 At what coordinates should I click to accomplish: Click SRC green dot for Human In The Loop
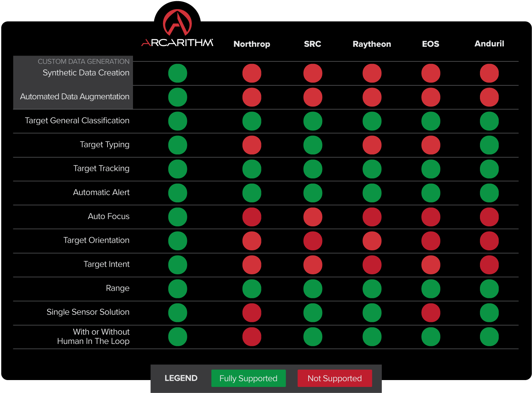(313, 337)
